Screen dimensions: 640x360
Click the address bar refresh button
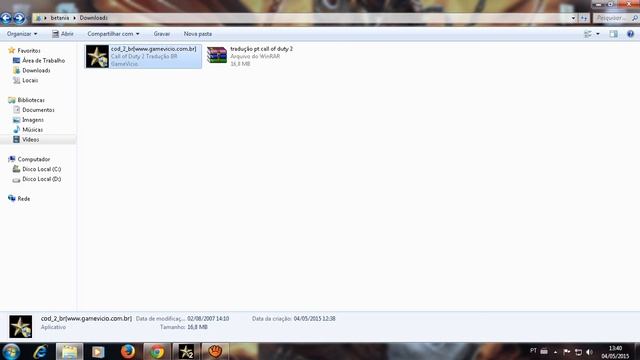584,18
